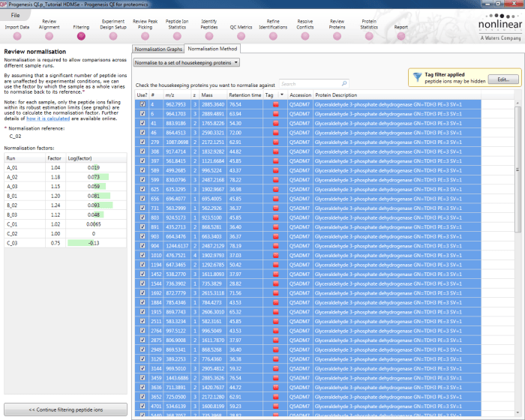Screen dimensions: 525x420
Task: Select the Filtering workflow stage
Action: (81, 36)
